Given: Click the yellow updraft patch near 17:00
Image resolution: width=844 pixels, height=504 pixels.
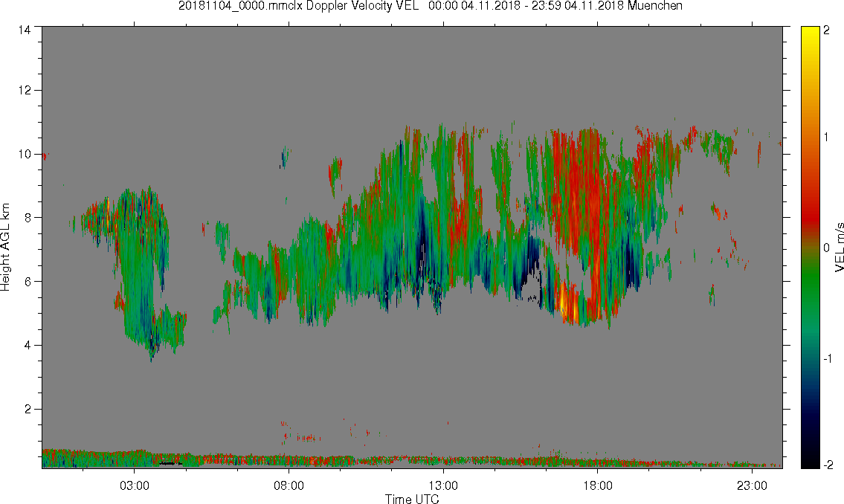Looking at the screenshot, I should coord(568,304).
